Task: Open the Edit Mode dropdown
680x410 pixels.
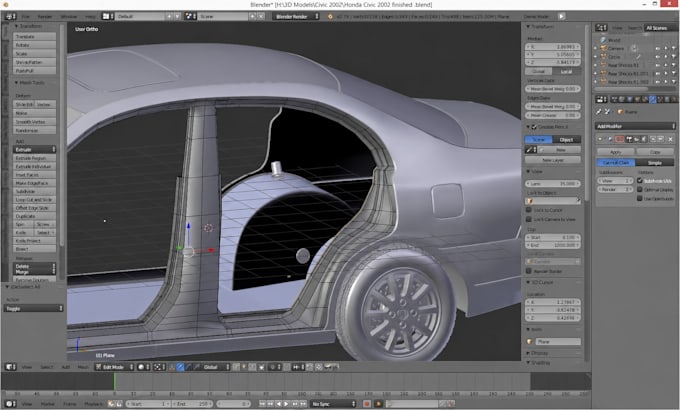Action: click(114, 367)
